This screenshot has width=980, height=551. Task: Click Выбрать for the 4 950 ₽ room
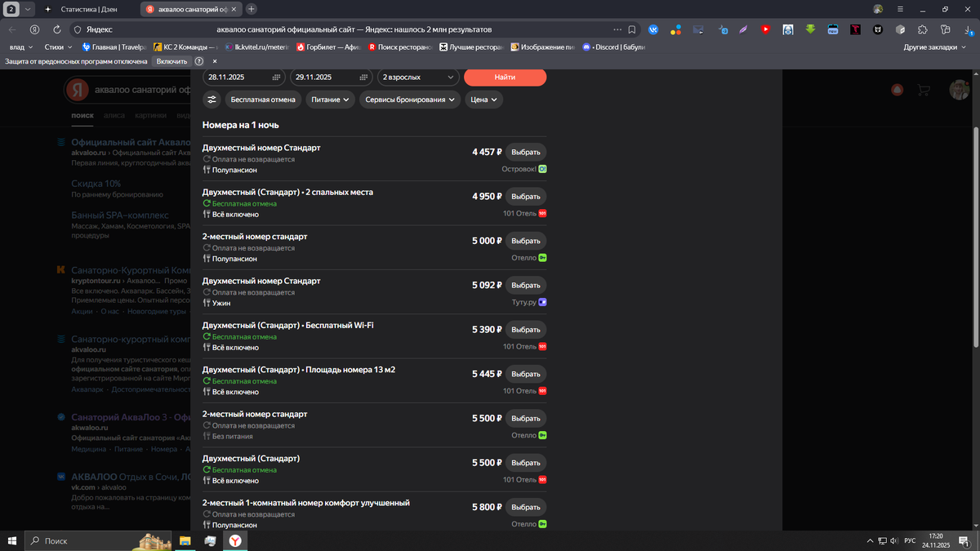(x=525, y=197)
